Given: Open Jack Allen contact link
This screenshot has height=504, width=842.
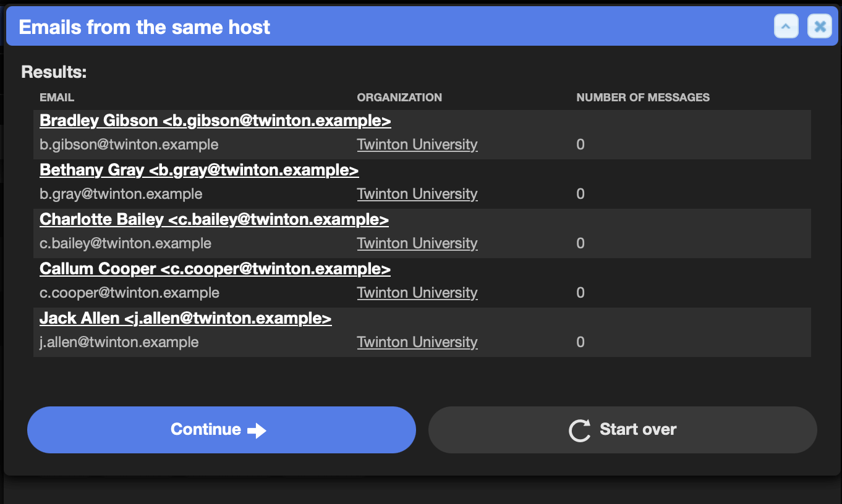Looking at the screenshot, I should [x=185, y=318].
